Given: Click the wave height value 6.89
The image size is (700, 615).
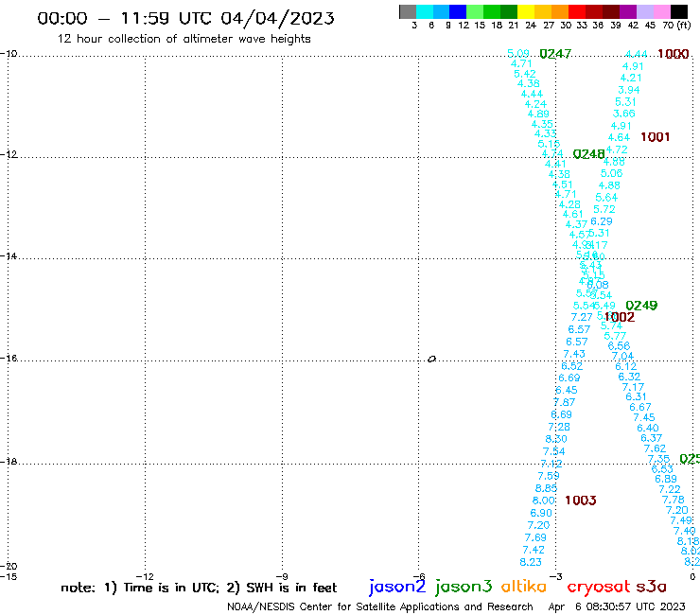Looking at the screenshot, I should pos(666,479).
